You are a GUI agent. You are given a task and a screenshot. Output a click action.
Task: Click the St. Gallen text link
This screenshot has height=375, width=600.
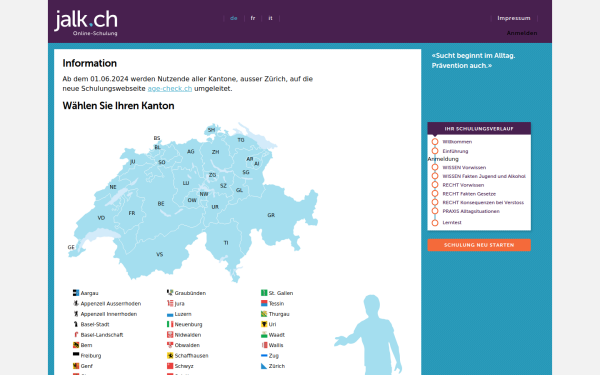[281, 293]
